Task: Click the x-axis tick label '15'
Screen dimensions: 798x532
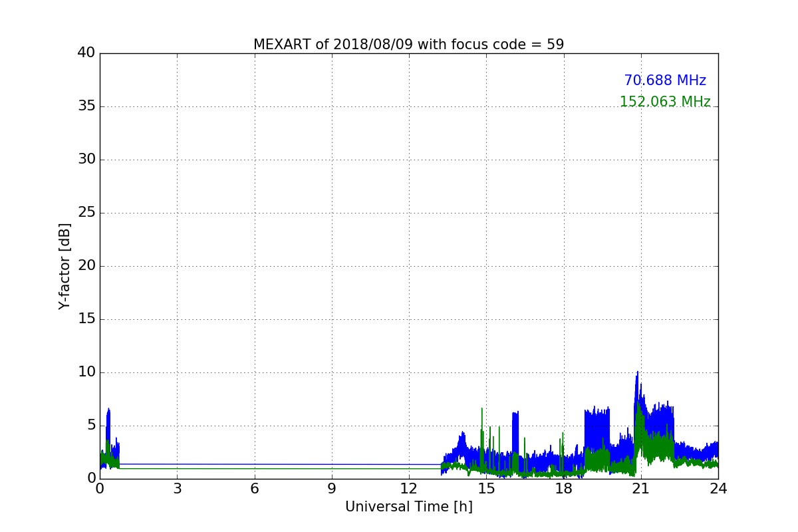Action: click(x=486, y=489)
